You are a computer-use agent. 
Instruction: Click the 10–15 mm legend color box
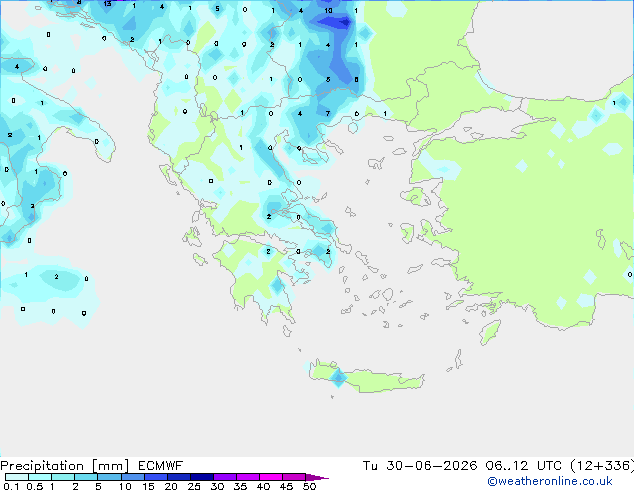tap(133, 477)
